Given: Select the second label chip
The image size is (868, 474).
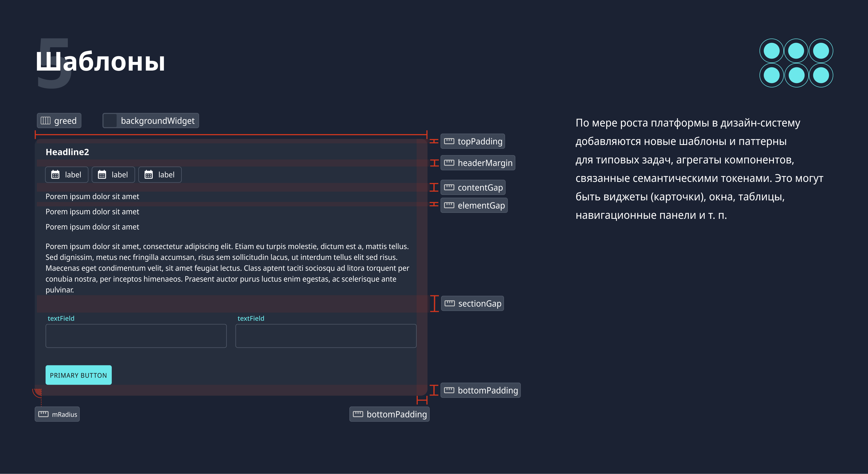Looking at the screenshot, I should click(x=113, y=175).
